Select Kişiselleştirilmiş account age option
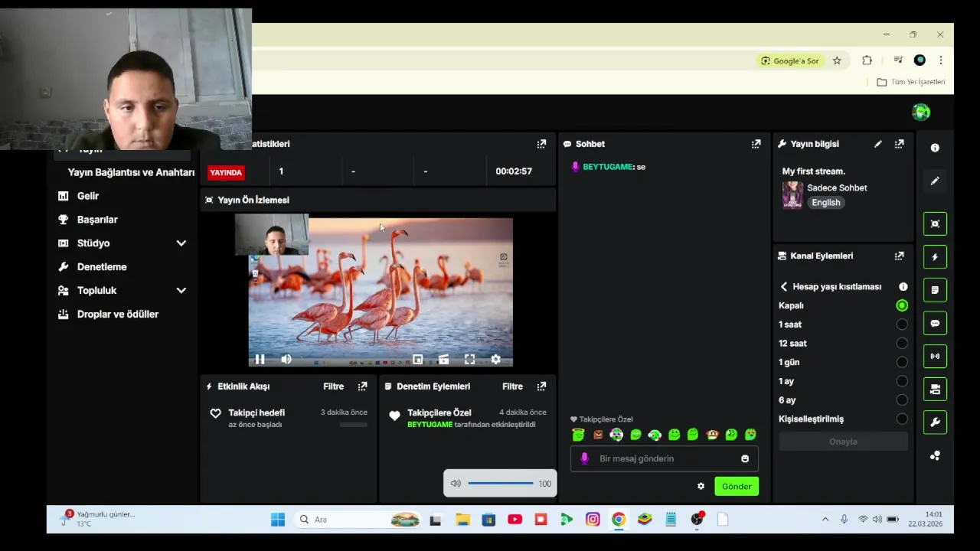Image resolution: width=980 pixels, height=551 pixels. coord(902,419)
